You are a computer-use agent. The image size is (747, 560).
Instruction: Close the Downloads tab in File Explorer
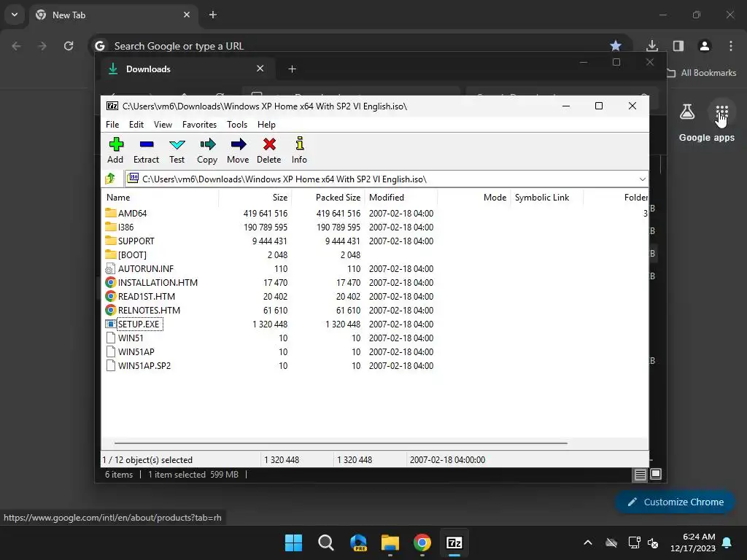tap(260, 69)
